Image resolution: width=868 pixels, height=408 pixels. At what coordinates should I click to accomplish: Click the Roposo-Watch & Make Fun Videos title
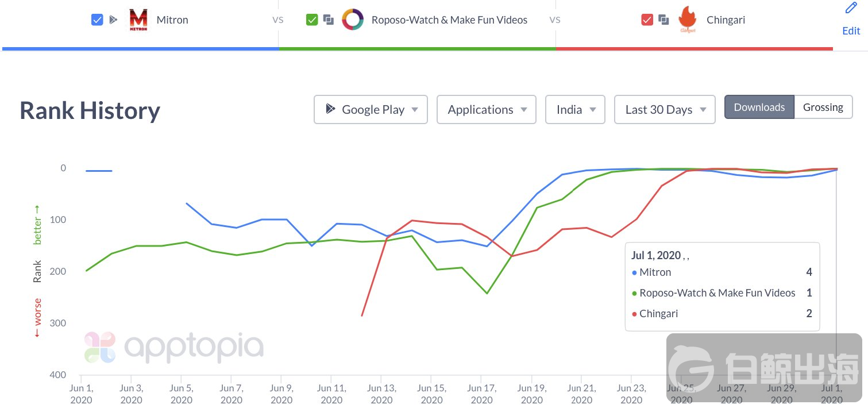(449, 20)
